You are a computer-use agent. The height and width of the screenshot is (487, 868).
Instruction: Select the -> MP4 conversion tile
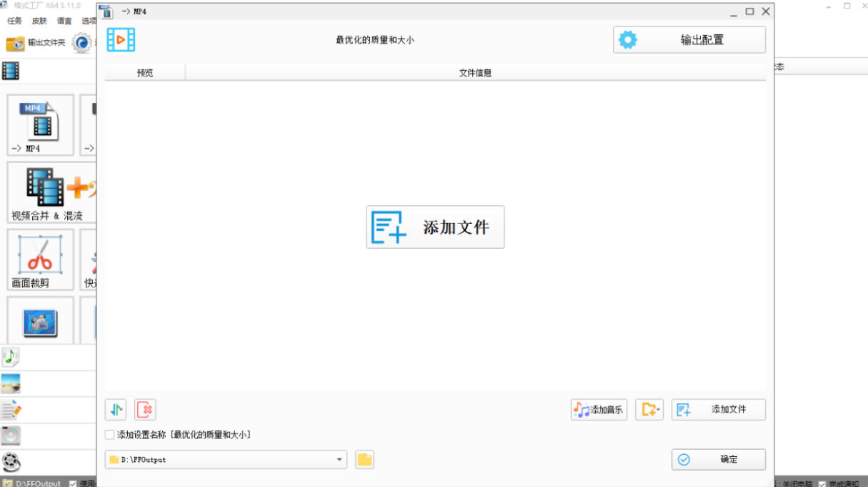click(41, 125)
